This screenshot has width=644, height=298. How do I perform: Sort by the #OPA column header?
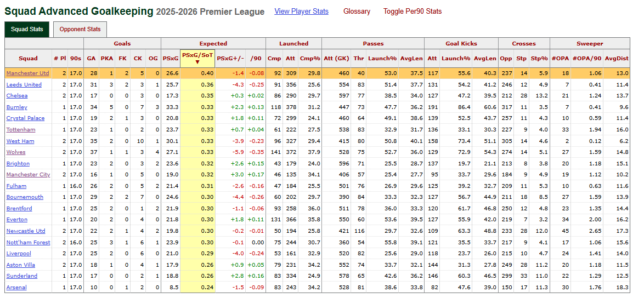560,59
